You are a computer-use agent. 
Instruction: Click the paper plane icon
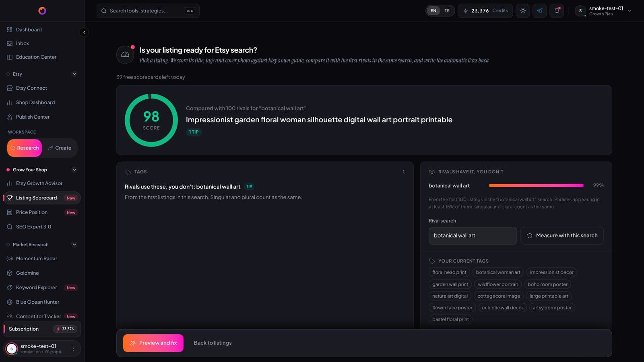[540, 11]
